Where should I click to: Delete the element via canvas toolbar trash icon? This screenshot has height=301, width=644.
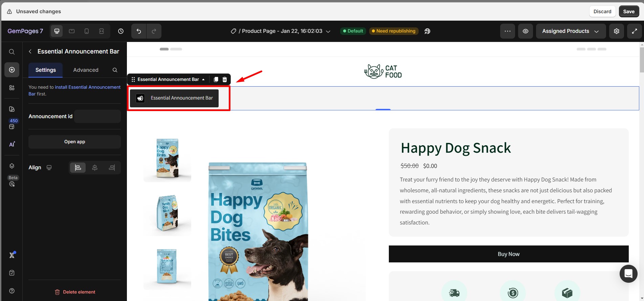225,80
